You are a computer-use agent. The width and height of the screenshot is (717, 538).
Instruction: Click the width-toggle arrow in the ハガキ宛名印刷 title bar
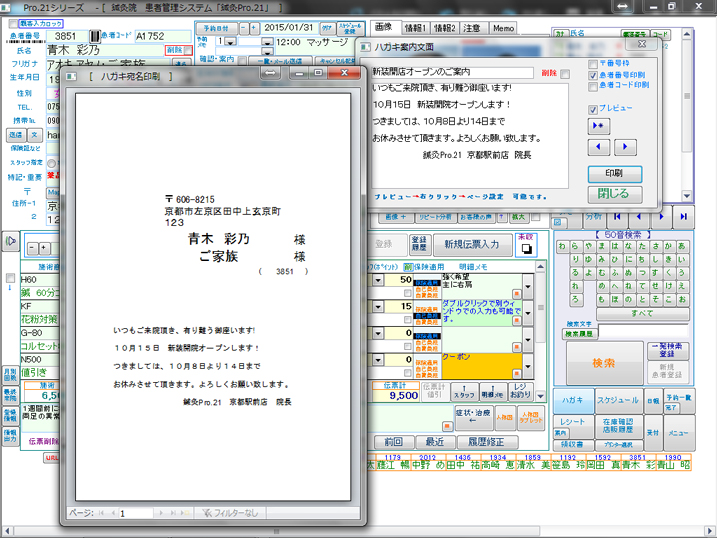pyautogui.click(x=270, y=73)
